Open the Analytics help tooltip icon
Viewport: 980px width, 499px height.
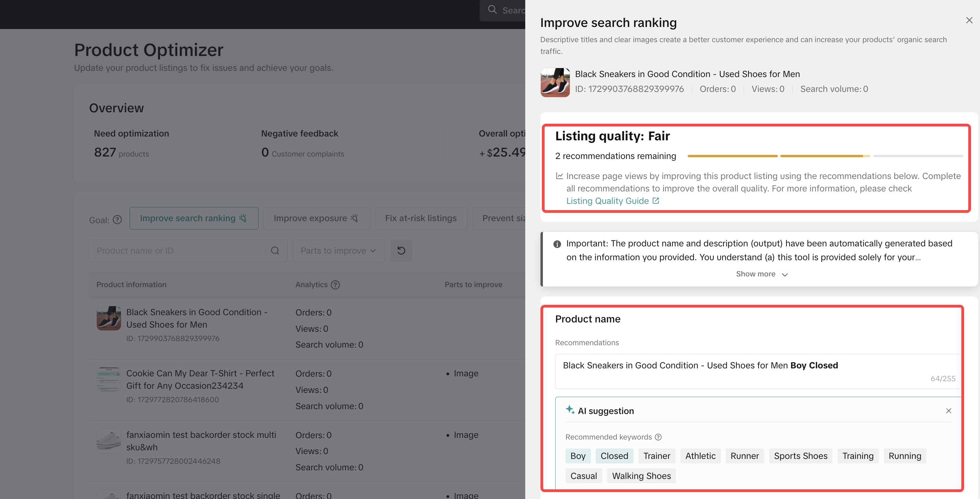335,284
